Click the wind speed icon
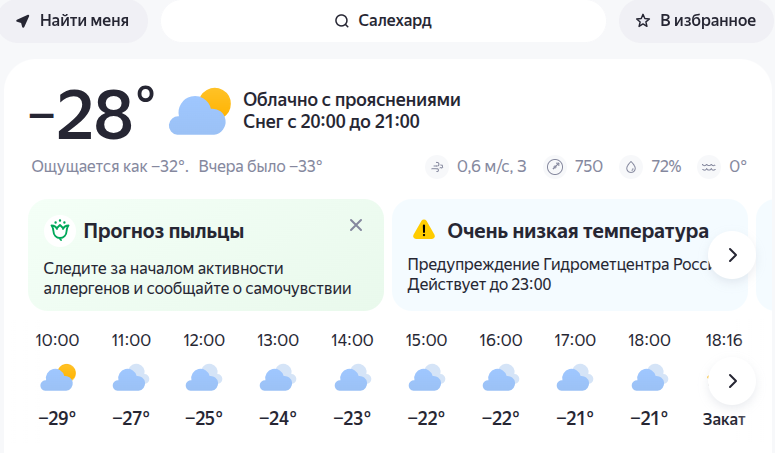Viewport: 775px width, 453px height. pos(437,167)
